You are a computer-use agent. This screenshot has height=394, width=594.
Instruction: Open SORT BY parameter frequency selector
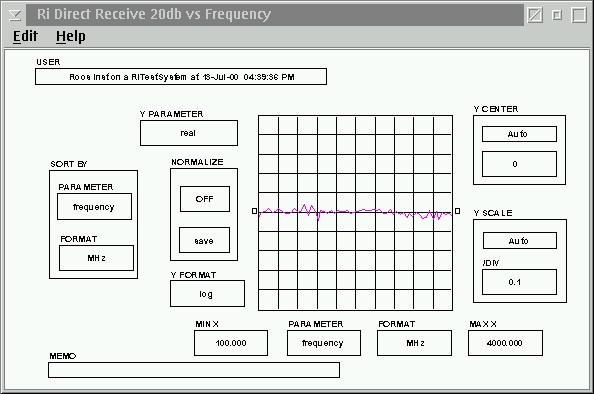(x=94, y=206)
